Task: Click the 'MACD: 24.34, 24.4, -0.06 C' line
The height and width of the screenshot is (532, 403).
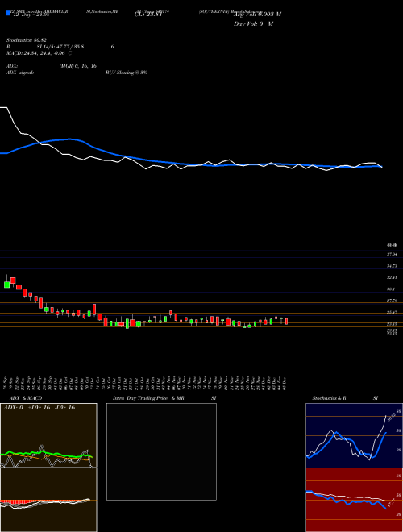Action: (39, 53)
